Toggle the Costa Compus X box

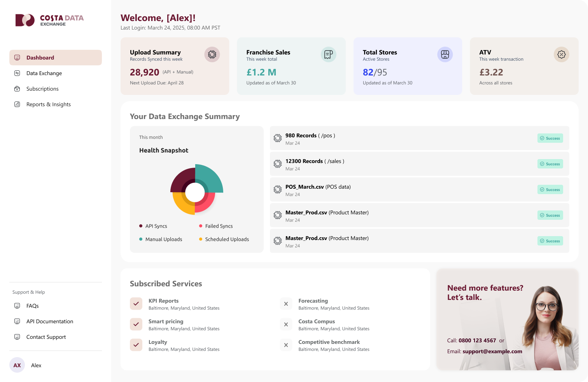click(286, 324)
